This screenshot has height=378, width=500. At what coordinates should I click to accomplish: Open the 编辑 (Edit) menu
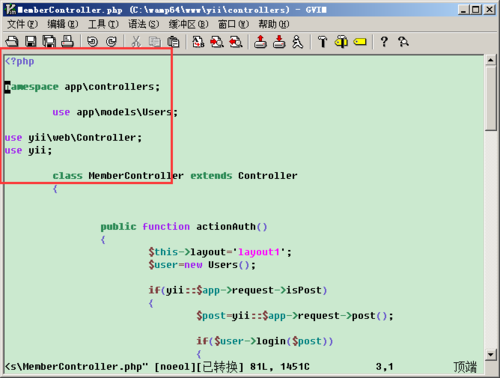(63, 24)
